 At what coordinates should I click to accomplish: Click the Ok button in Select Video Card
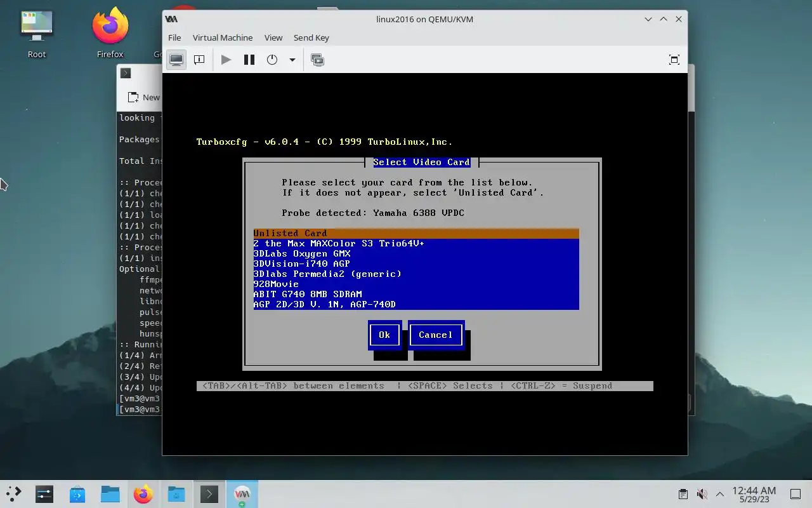pyautogui.click(x=384, y=335)
